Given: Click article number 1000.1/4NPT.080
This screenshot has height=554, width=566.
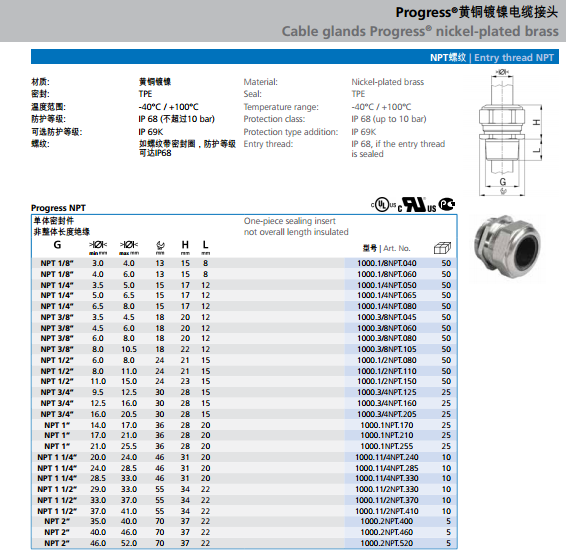Looking at the screenshot, I should pyautogui.click(x=387, y=306).
